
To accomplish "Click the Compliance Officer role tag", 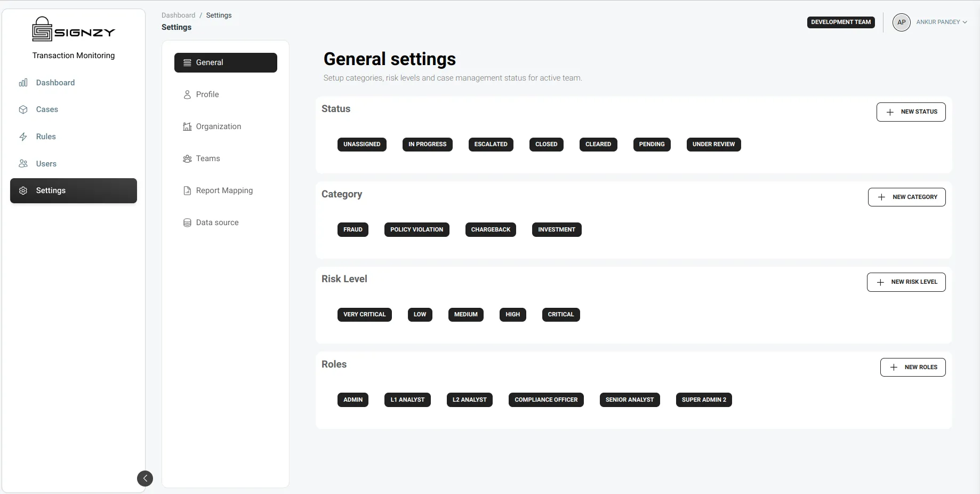I will point(546,400).
